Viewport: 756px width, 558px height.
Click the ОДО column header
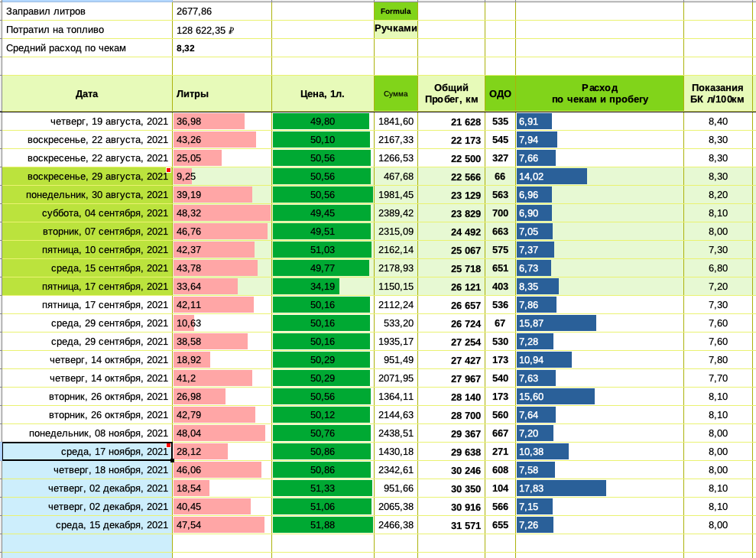500,94
